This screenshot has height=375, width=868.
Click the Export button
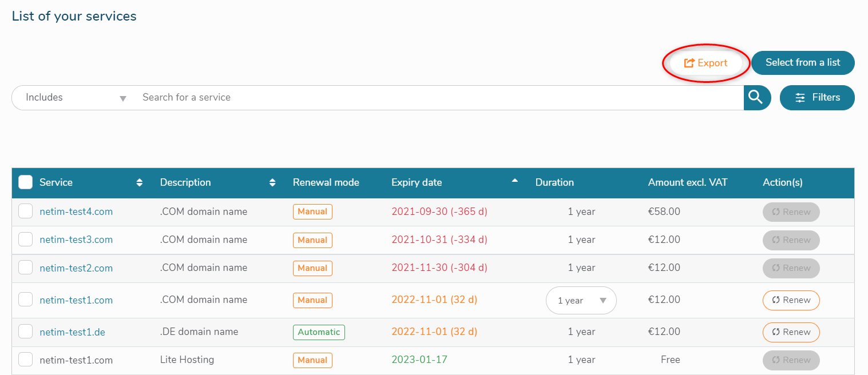coord(706,63)
